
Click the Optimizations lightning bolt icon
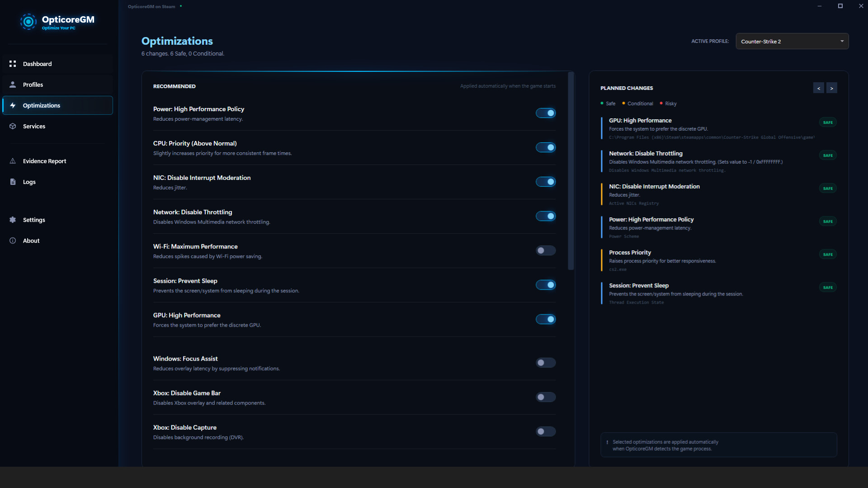pos(13,105)
